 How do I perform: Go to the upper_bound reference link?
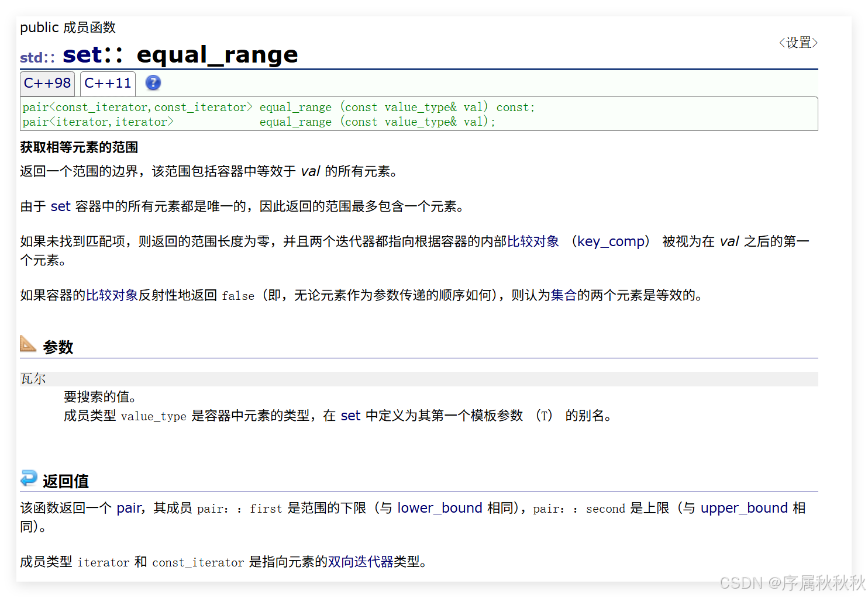[744, 508]
